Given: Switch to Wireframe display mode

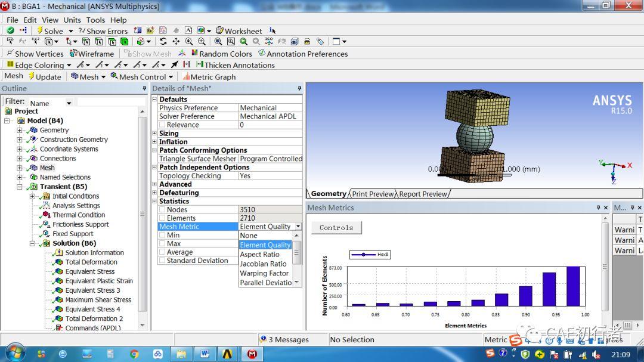Looking at the screenshot, I should 92,54.
